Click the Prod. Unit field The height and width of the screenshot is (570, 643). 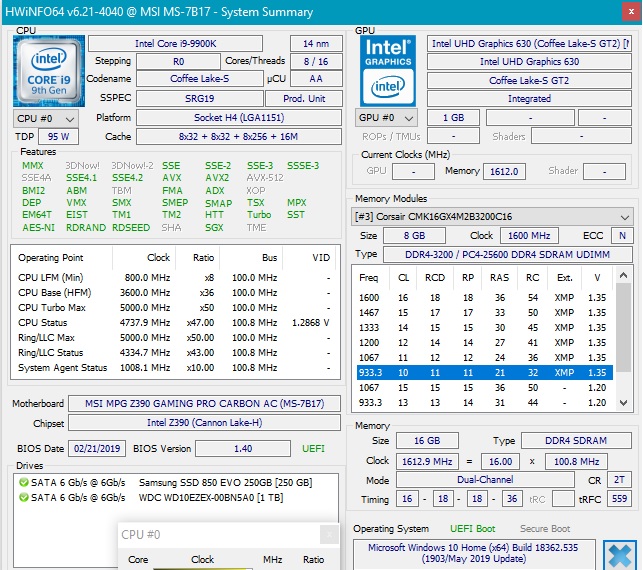point(304,98)
